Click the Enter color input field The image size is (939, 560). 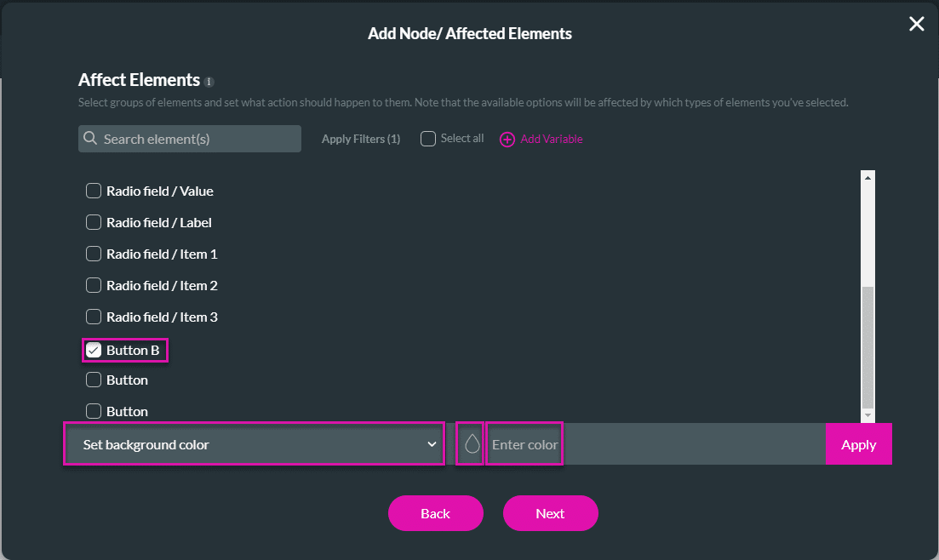pyautogui.click(x=523, y=443)
